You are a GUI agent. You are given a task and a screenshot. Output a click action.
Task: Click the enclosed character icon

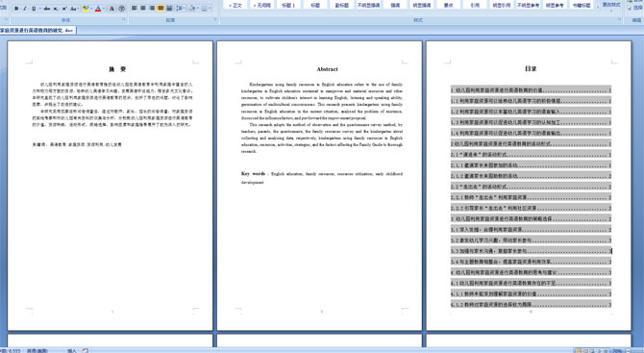coord(121,9)
